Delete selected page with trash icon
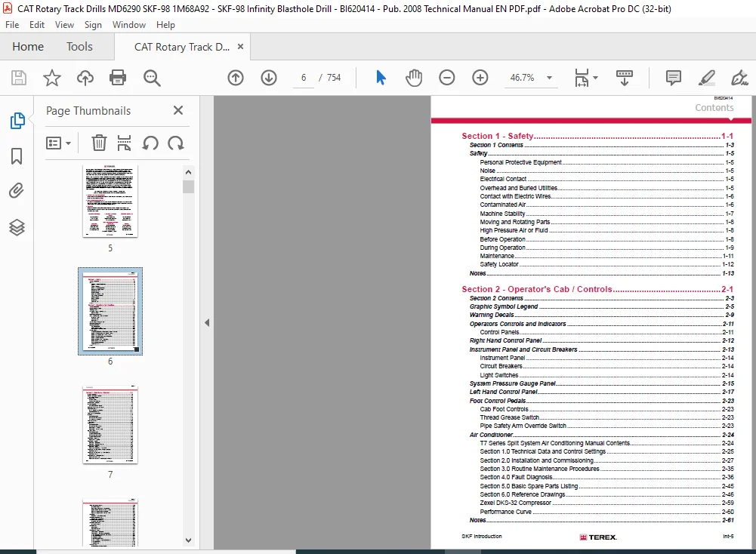756x554 pixels. click(99, 143)
